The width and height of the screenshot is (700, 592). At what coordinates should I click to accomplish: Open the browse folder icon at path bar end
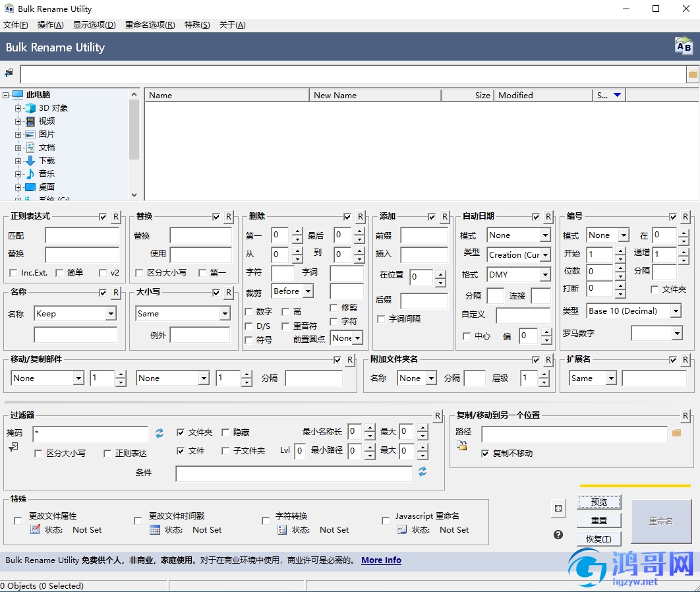click(692, 74)
